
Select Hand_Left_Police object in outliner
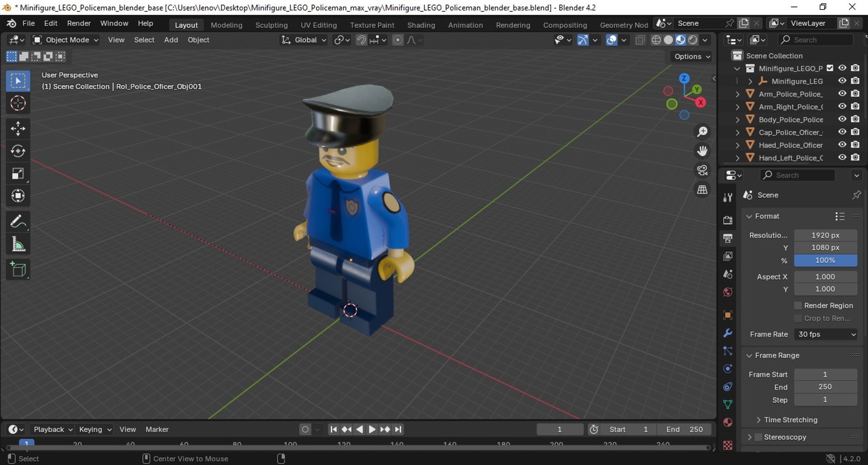click(791, 158)
